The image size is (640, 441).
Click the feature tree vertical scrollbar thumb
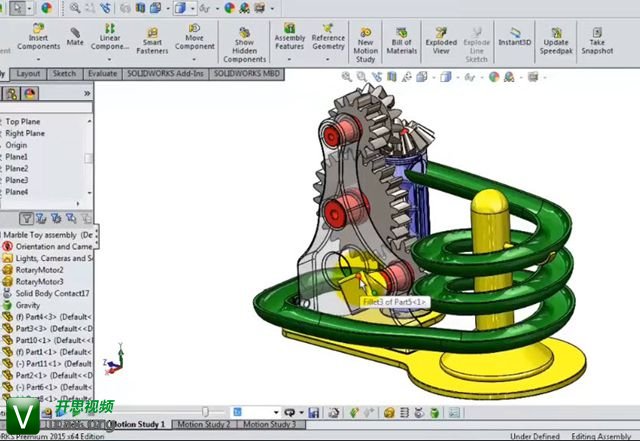pos(88,158)
